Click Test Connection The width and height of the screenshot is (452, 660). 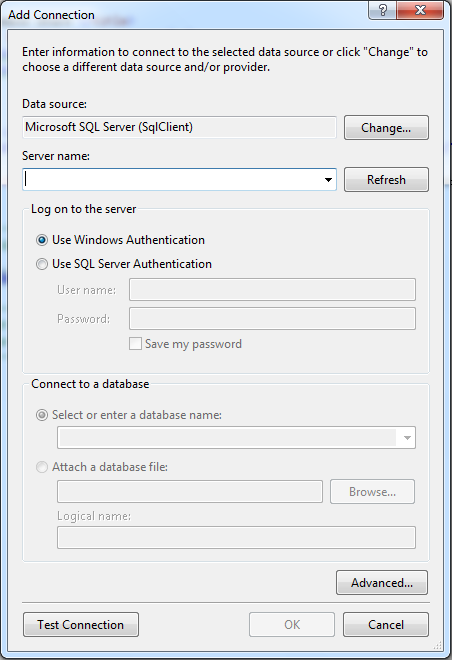coord(80,625)
